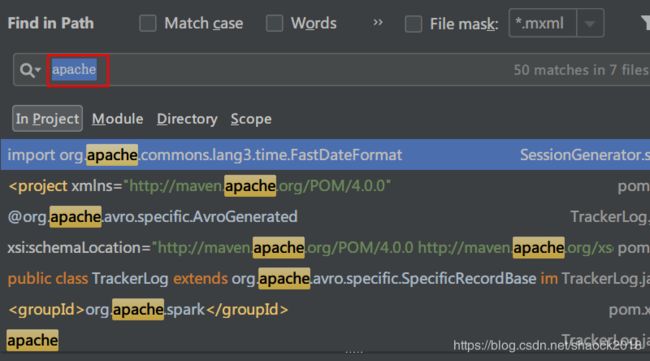The width and height of the screenshot is (650, 361).
Task: Select the public class TrackerLog result
Action: click(325, 279)
